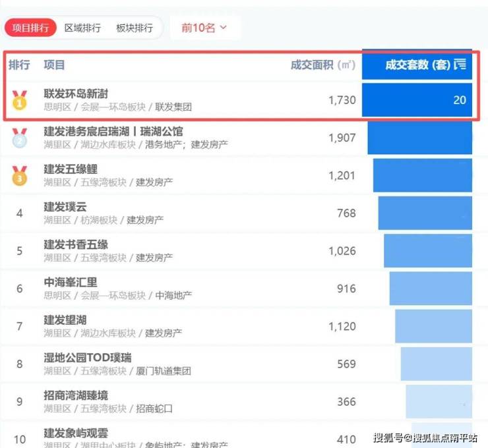Click subtitle 思明区 / 会展—环岛板块 / 联发集团

(x=117, y=107)
